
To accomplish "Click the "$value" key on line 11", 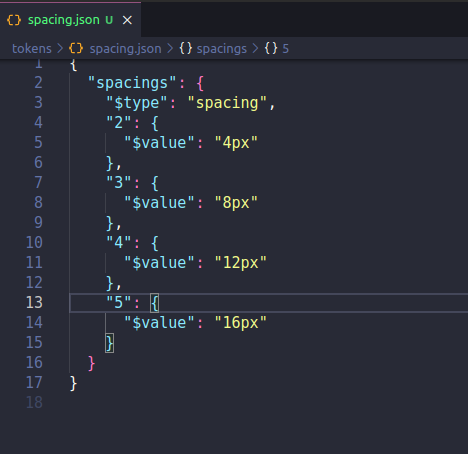I will pos(159,263).
